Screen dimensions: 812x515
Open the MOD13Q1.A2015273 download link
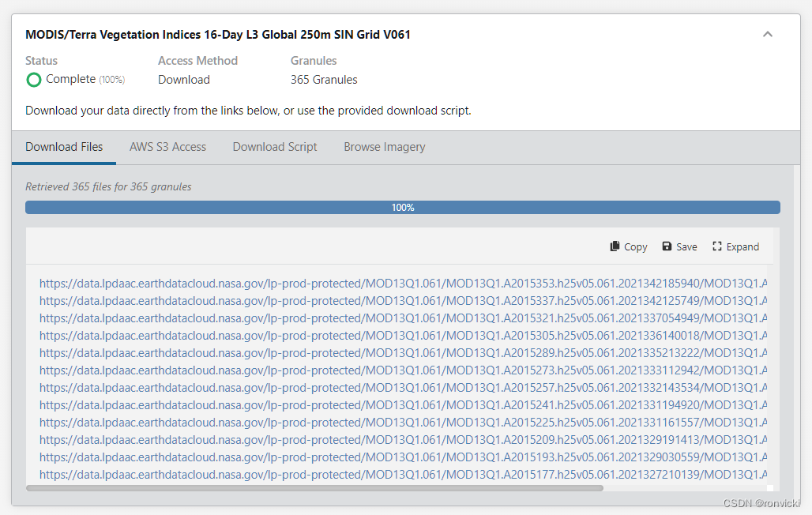(x=403, y=370)
